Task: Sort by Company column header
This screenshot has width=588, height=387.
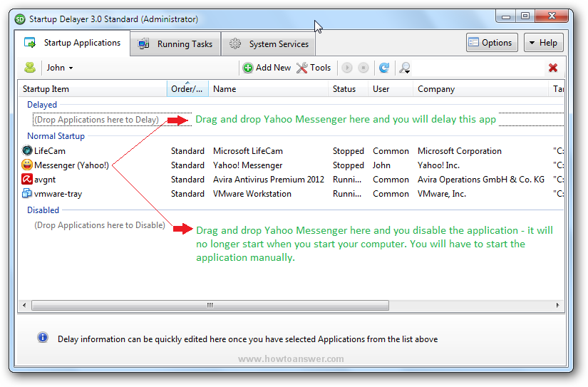Action: [480, 89]
